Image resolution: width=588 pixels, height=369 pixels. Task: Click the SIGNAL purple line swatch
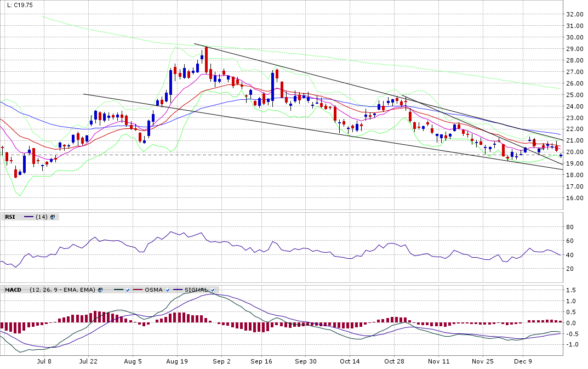pyautogui.click(x=178, y=289)
